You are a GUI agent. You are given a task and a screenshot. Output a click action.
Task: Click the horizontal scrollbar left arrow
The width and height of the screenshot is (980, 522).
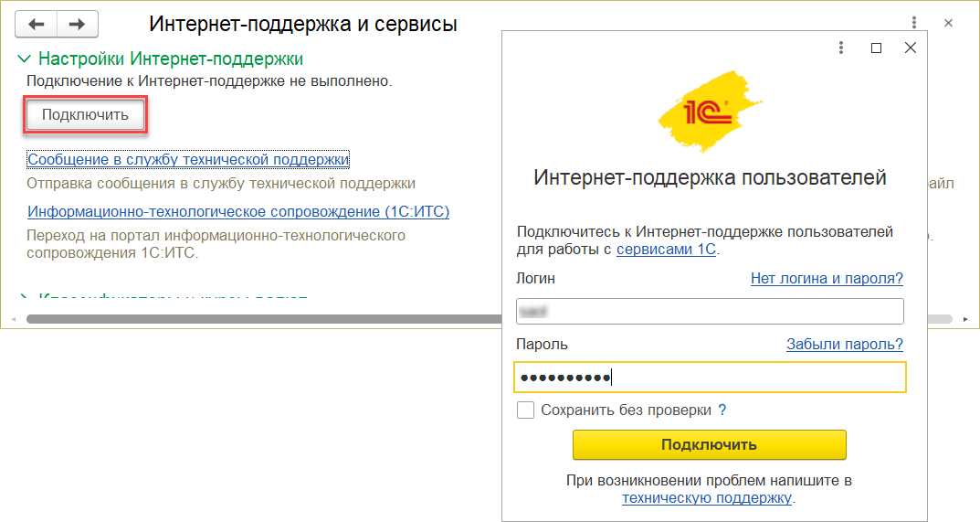(x=14, y=319)
